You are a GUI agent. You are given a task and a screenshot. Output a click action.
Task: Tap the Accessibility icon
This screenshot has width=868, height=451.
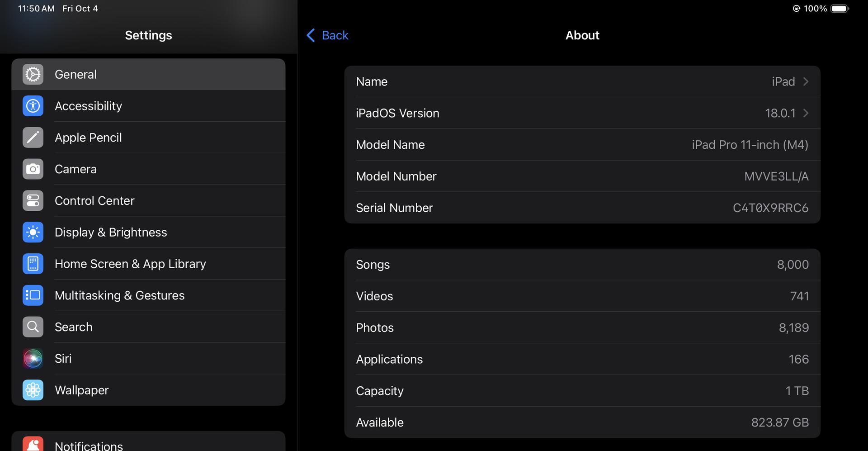click(x=33, y=106)
